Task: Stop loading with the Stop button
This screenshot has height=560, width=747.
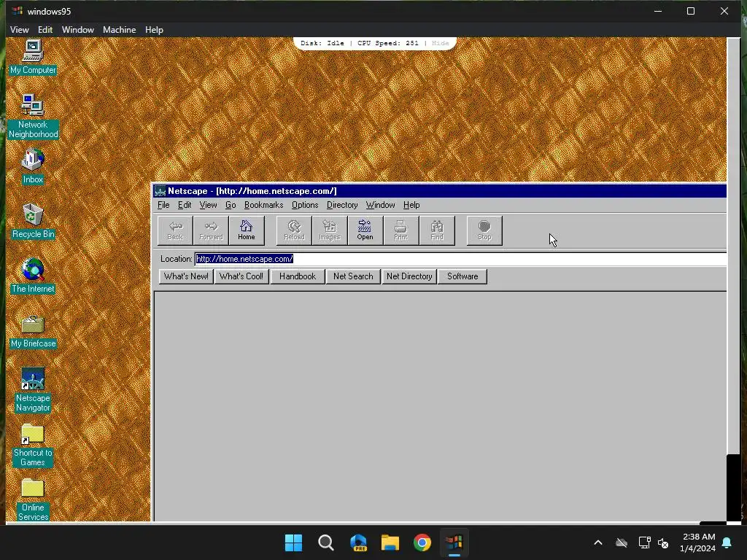Action: click(x=484, y=230)
